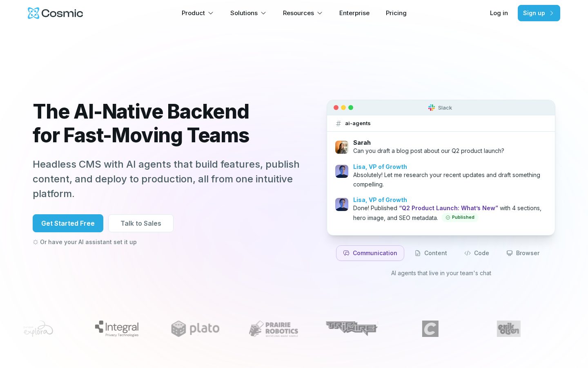Click the Sign up button
This screenshot has height=368, width=588.
pos(539,13)
